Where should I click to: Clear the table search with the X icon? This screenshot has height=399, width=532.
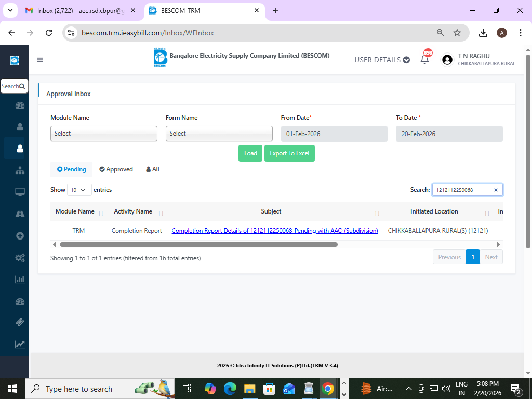click(x=496, y=190)
